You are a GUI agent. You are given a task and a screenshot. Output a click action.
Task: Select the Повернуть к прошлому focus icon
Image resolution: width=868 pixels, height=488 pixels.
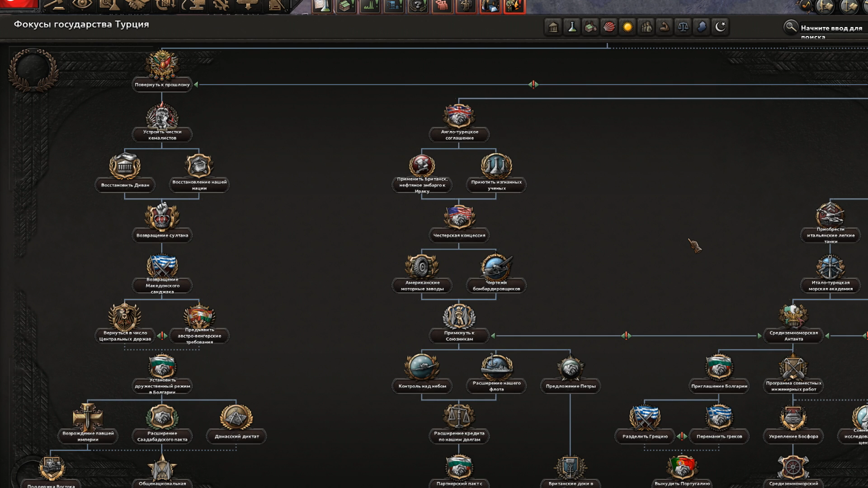[162, 66]
